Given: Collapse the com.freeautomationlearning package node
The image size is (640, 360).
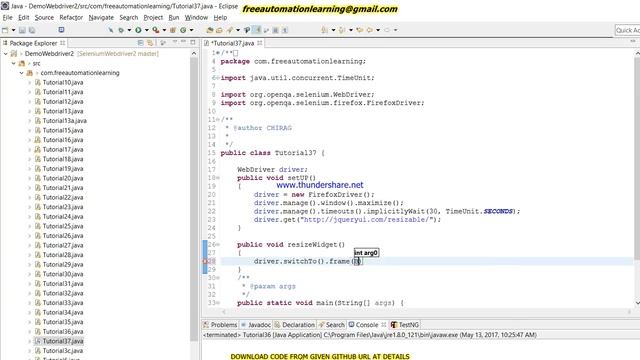Looking at the screenshot, I should (x=21, y=73).
